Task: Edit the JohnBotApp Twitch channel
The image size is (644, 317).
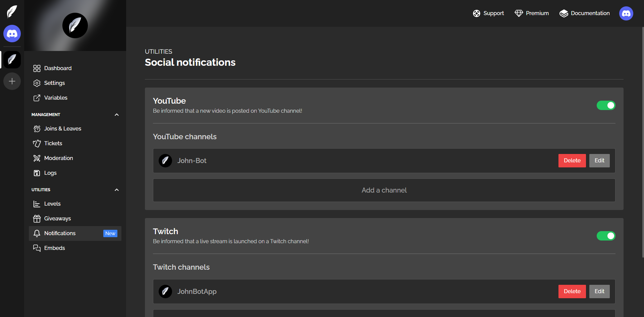Action: coord(599,292)
